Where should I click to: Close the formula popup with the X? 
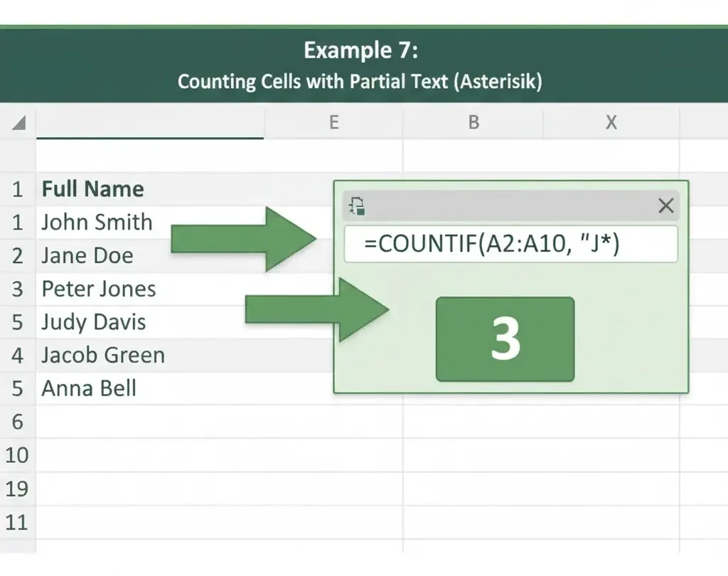665,206
